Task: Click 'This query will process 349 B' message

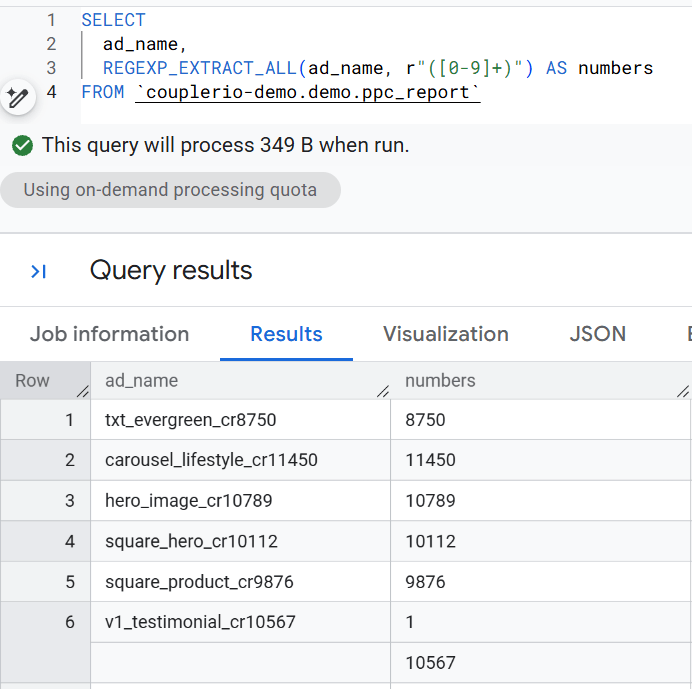Action: 226,145
